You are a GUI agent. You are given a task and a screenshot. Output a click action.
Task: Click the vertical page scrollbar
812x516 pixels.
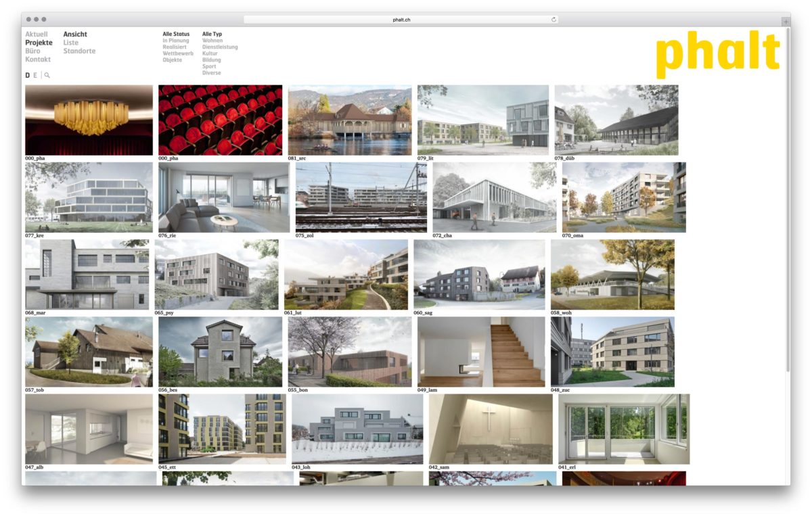(788, 203)
